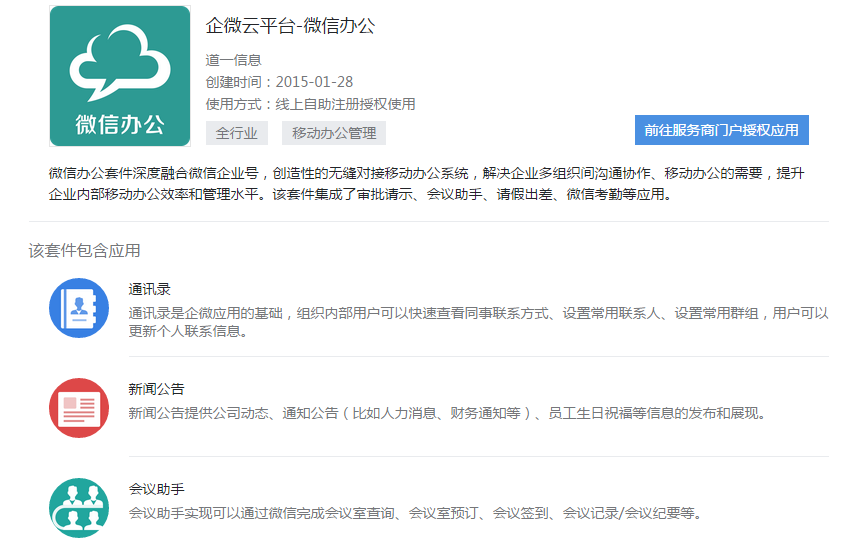Click the 企微云平台-微信办公 title

click(290, 26)
